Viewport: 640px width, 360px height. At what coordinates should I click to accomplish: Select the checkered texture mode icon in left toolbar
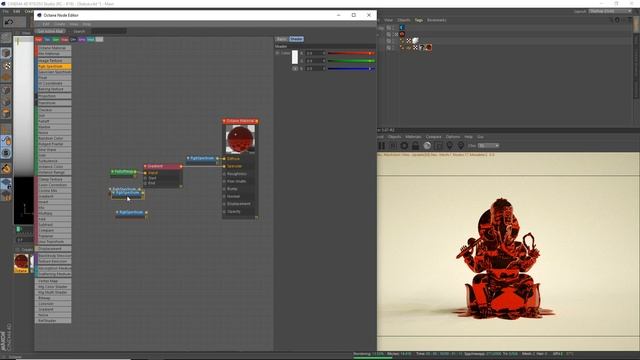click(6, 66)
